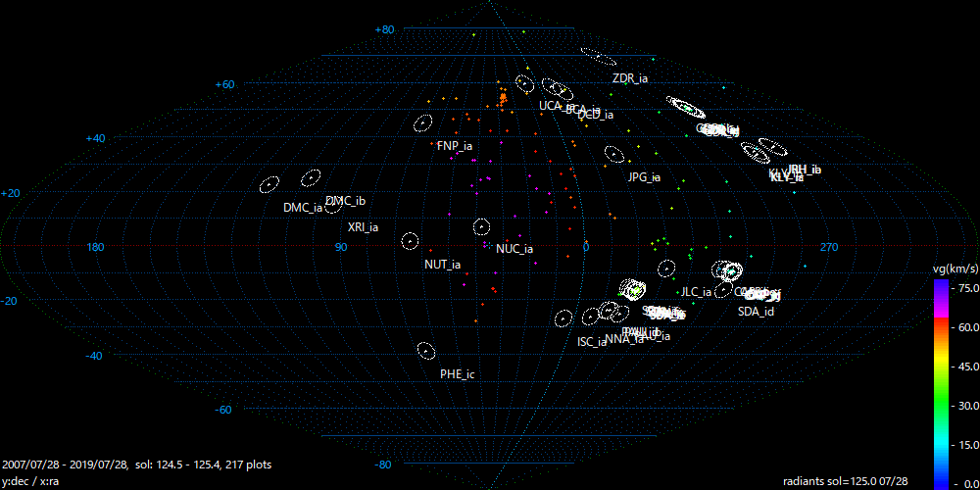Click the JPG_ia radiant ellipse

[x=614, y=154]
